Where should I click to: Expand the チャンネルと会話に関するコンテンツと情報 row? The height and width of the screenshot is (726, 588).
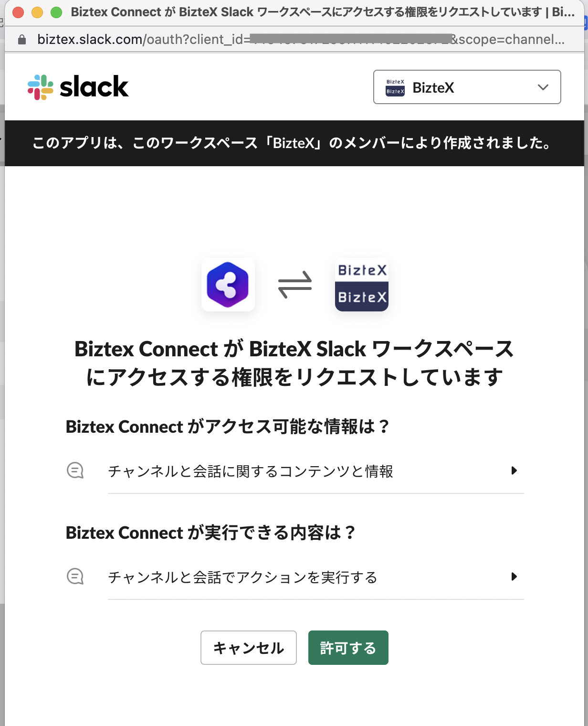pos(295,471)
